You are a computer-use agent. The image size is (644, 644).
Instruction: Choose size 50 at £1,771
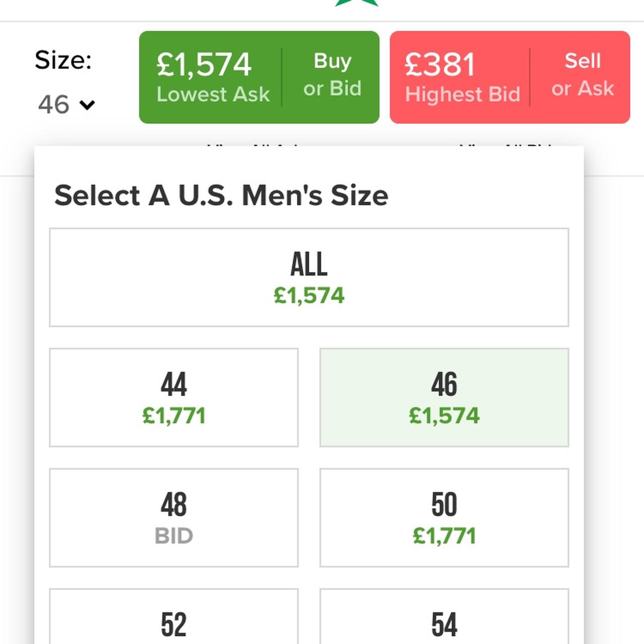(x=444, y=517)
